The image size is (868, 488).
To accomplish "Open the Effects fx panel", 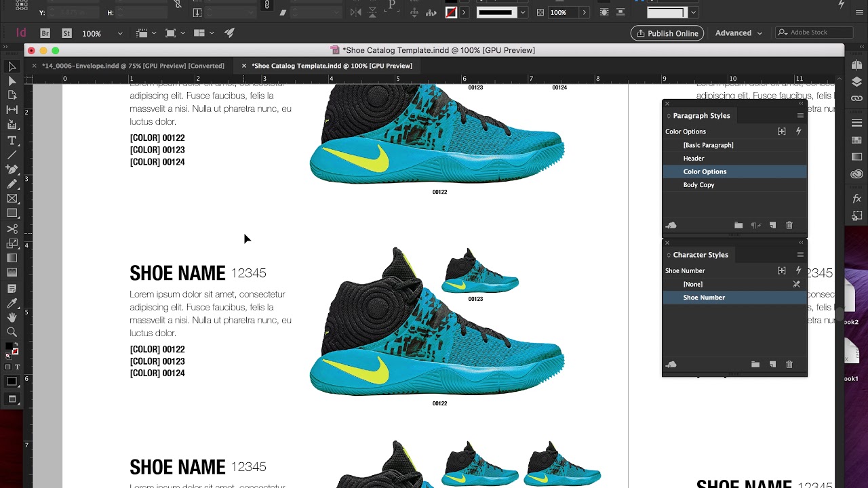I will tap(857, 199).
